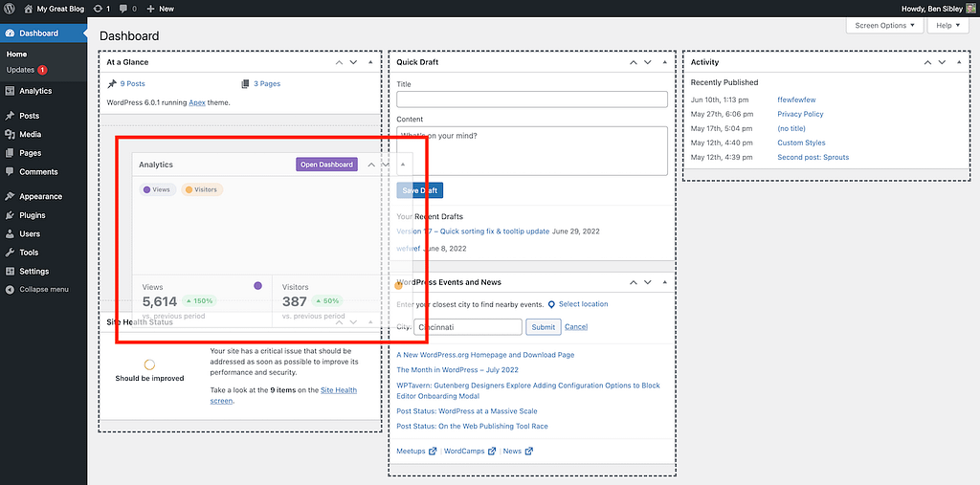This screenshot has width=980, height=485.
Task: Click the WordPress logo in the admin bar
Action: pos(10,9)
